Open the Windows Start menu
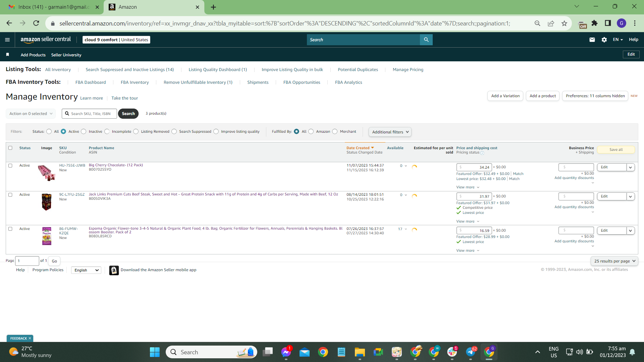644x362 pixels. click(155, 352)
